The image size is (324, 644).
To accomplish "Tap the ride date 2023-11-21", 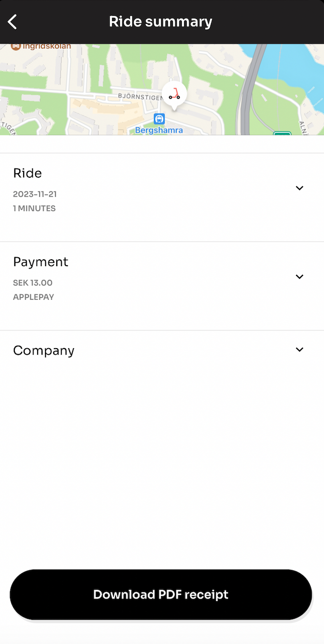I will [x=35, y=194].
